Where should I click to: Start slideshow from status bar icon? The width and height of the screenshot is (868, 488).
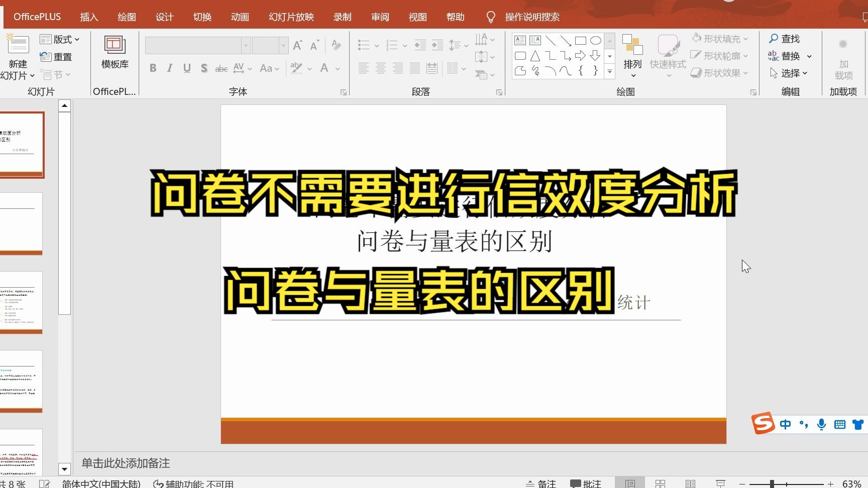[720, 483]
